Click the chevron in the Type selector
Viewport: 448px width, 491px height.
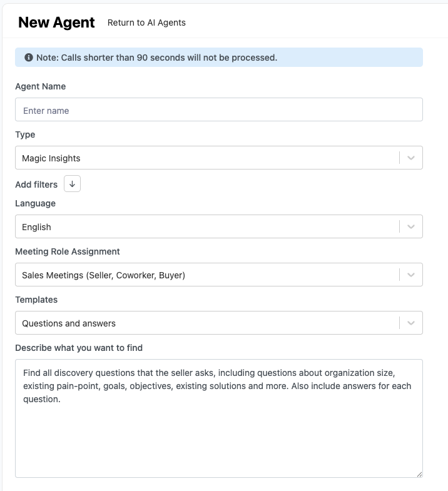click(411, 158)
